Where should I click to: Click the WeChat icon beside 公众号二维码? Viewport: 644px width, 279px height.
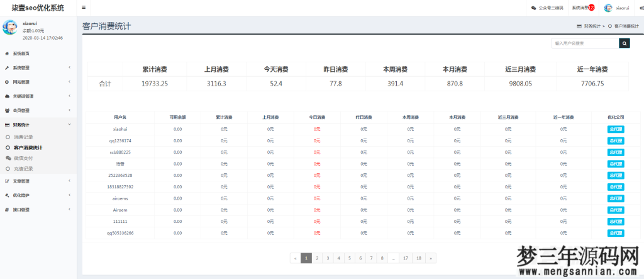[533, 8]
